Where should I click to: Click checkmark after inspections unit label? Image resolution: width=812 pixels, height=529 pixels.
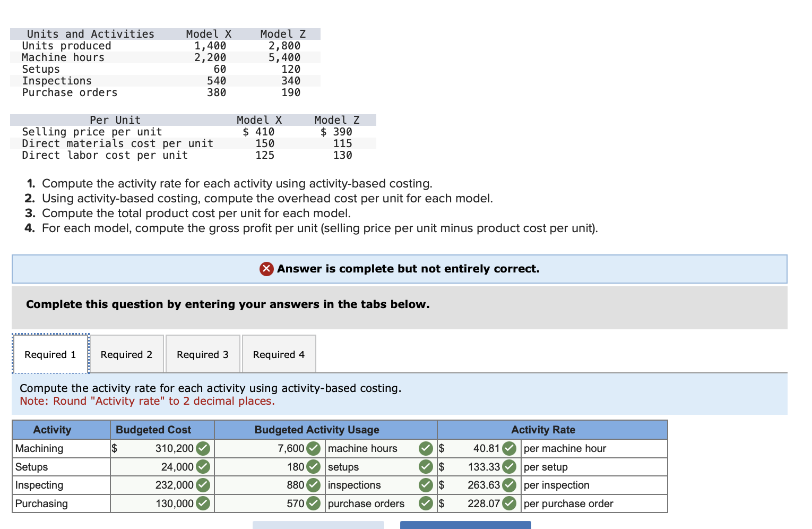point(426,485)
